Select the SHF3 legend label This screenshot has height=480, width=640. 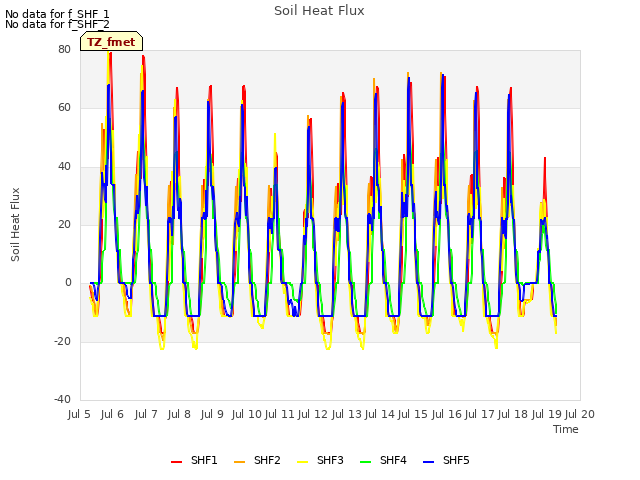pos(330,460)
